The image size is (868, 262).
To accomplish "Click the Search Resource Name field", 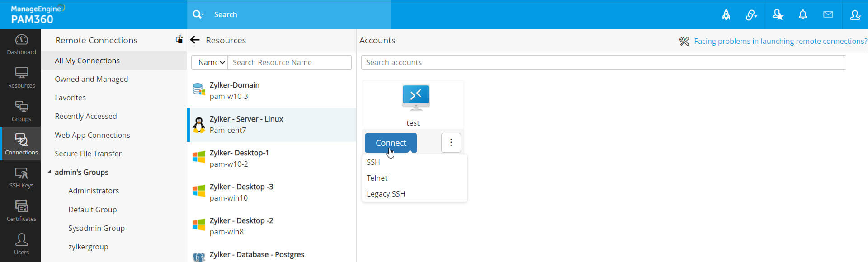I will [x=290, y=62].
